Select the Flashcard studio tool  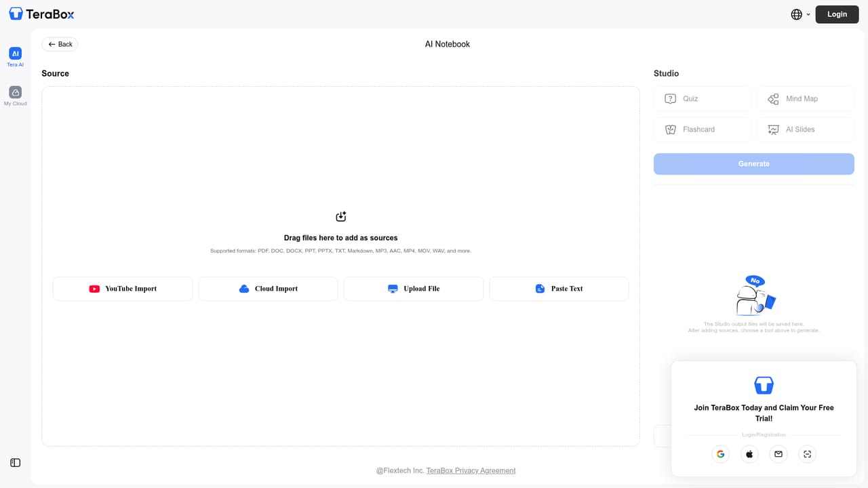(703, 129)
